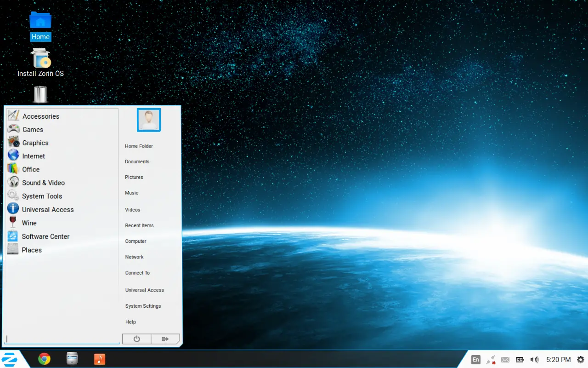Click the user avatar picture

149,120
